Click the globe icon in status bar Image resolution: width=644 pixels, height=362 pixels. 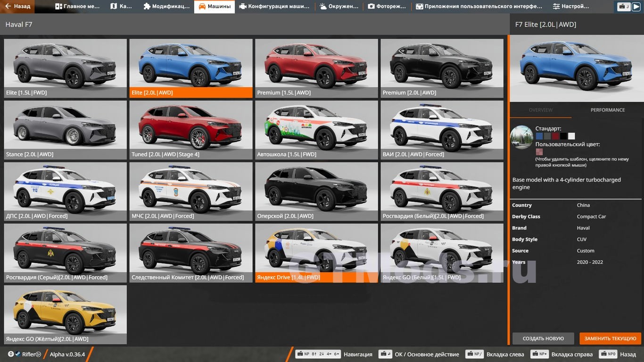[x=11, y=354]
